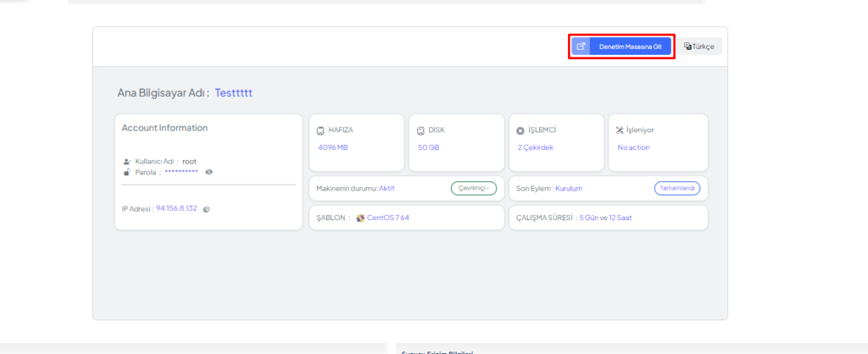Click the No action status text

click(x=634, y=147)
